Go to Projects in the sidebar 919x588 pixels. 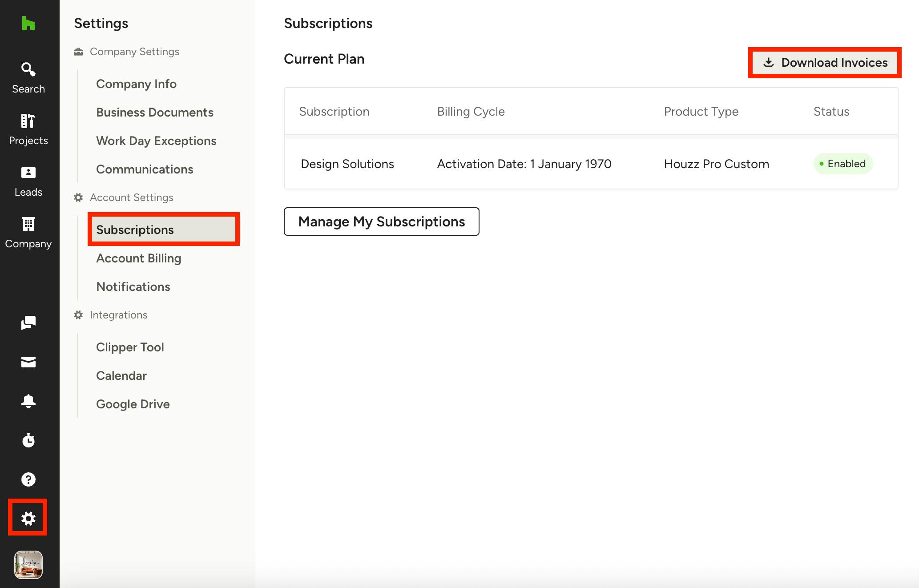click(x=28, y=129)
